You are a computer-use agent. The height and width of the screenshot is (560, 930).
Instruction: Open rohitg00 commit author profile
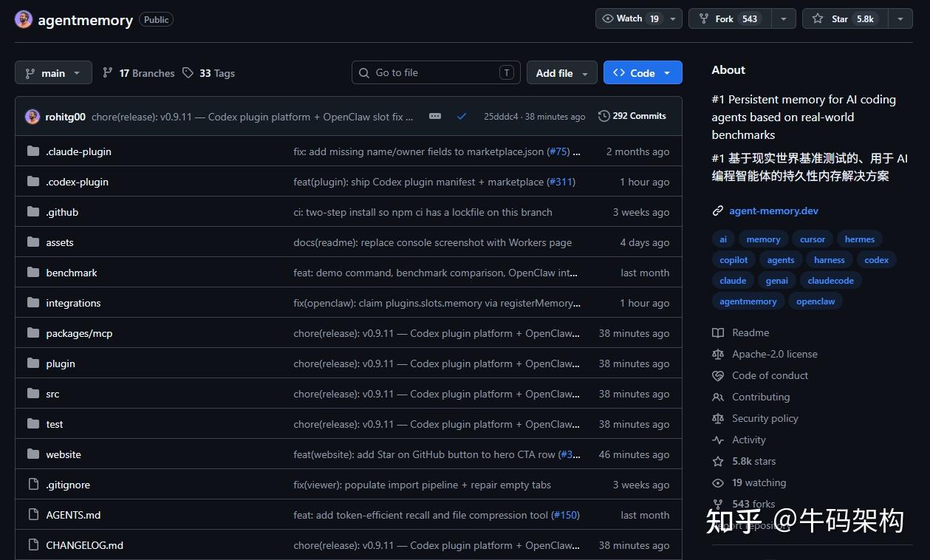click(x=65, y=117)
